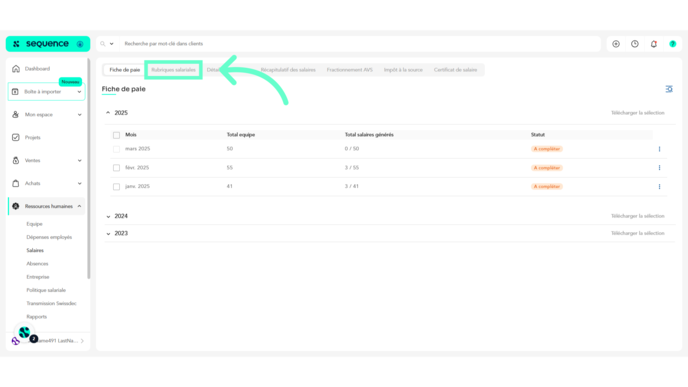Open Rapports in the sidebar
The image size is (688, 387).
[36, 316]
